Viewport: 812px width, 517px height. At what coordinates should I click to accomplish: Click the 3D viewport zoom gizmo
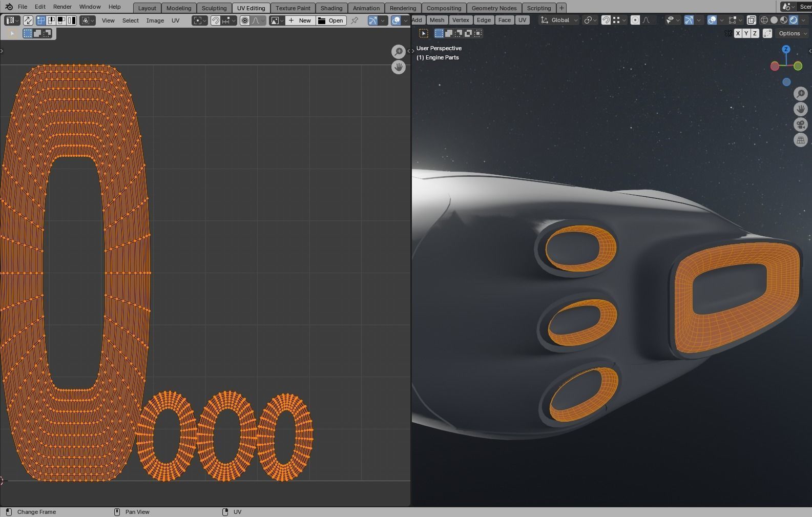click(x=800, y=93)
